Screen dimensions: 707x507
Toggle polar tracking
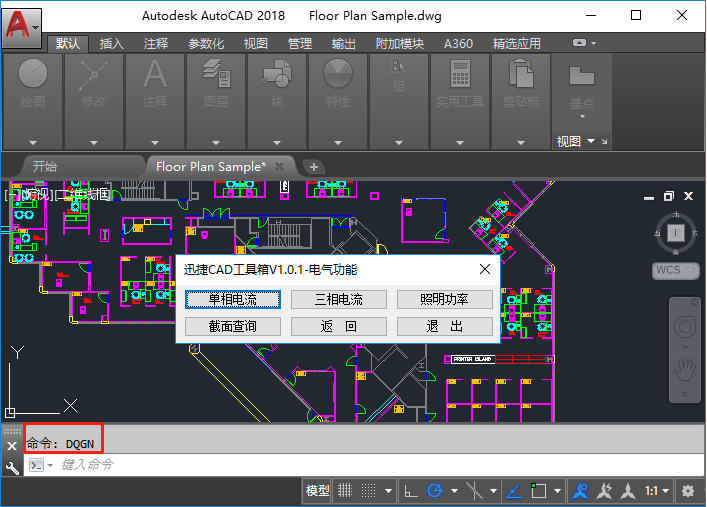coord(435,491)
